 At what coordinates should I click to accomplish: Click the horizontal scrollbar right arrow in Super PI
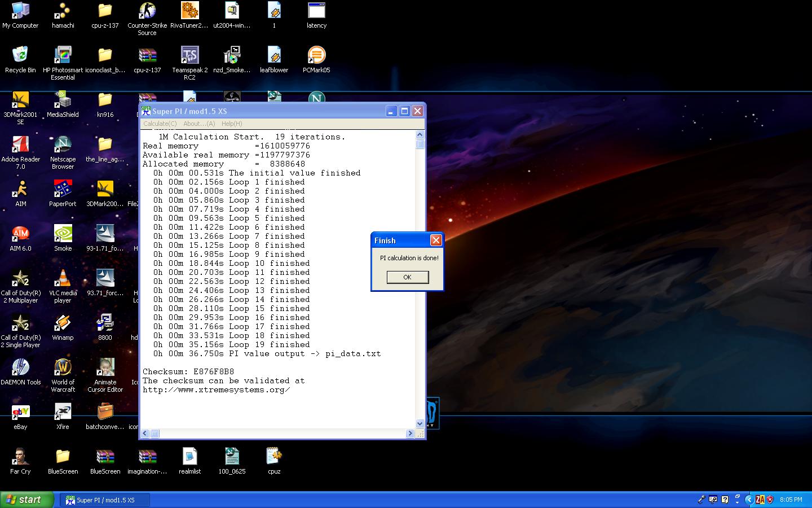[x=410, y=433]
